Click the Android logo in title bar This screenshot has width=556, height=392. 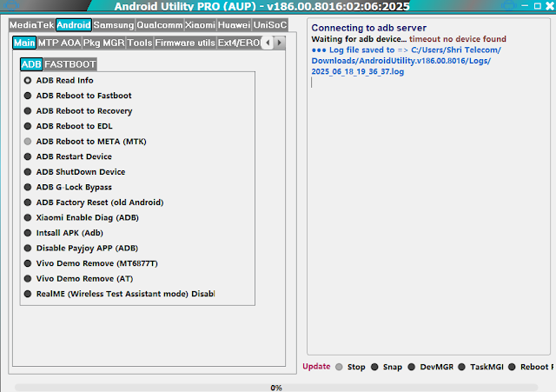11,5
